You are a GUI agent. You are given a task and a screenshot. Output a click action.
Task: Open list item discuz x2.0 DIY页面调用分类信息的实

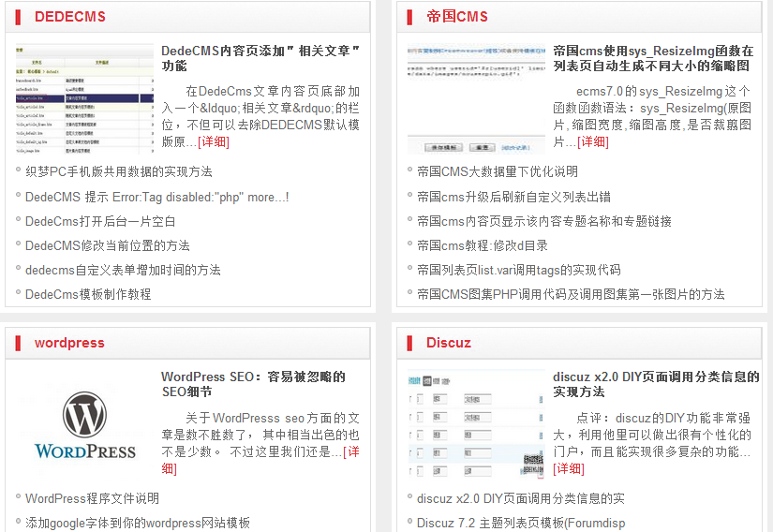(x=521, y=498)
